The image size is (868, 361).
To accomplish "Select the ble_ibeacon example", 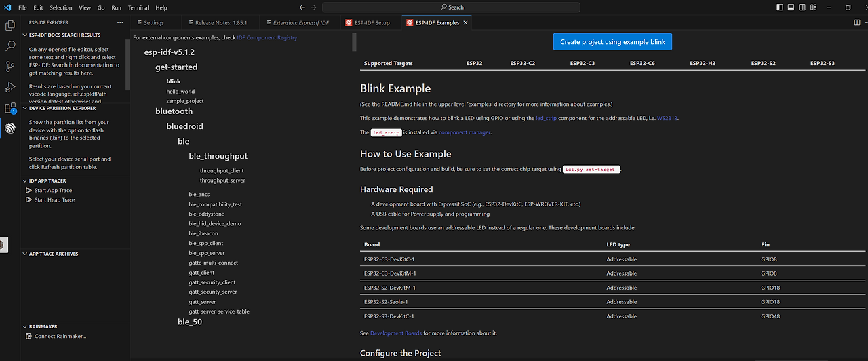I will point(203,233).
